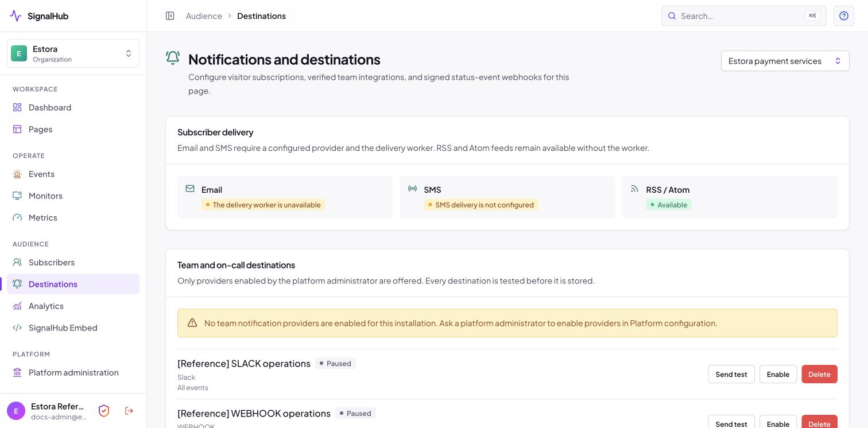868x428 pixels.
Task: Click the Search input field
Action: [x=743, y=16]
